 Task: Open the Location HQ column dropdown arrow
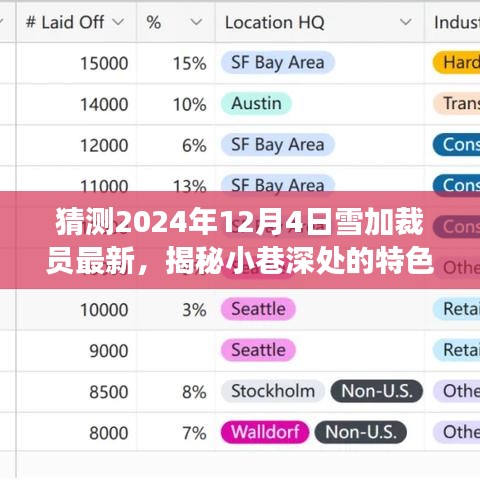tap(406, 22)
